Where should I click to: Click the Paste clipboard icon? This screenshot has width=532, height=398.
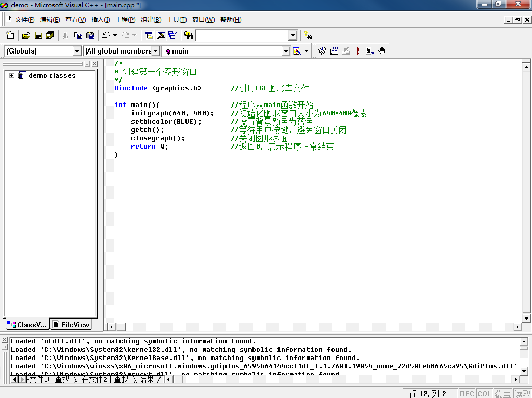click(x=90, y=35)
